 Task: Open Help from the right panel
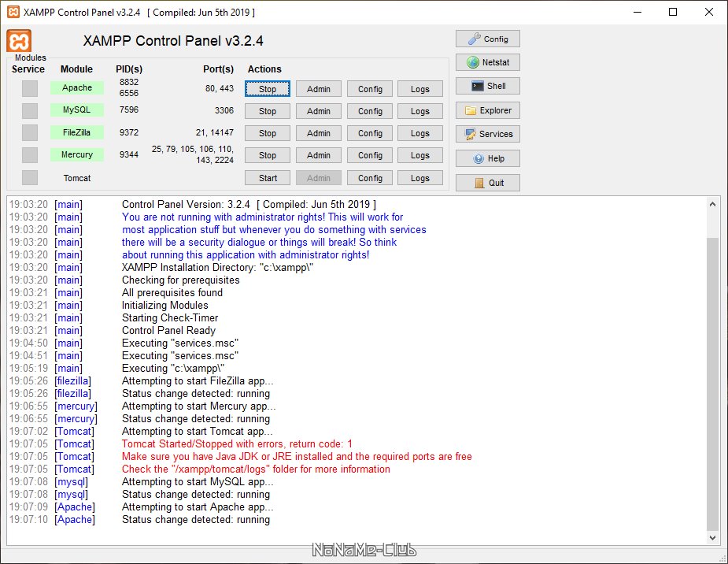487,158
